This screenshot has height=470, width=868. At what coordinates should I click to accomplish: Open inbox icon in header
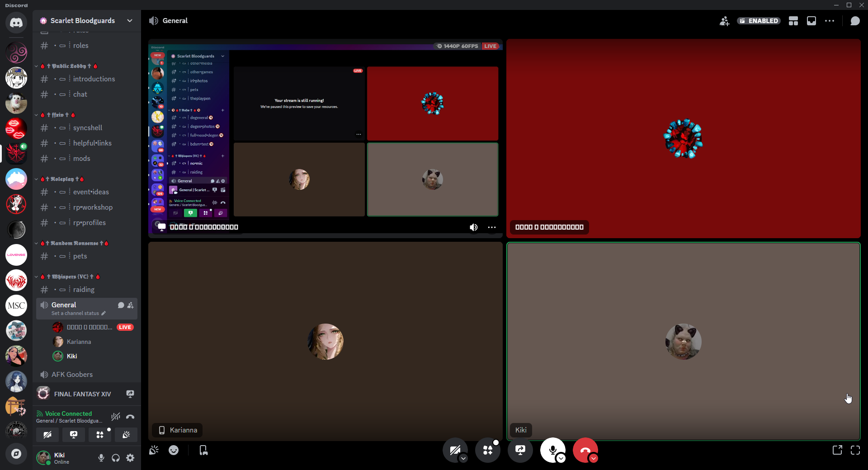coord(811,21)
